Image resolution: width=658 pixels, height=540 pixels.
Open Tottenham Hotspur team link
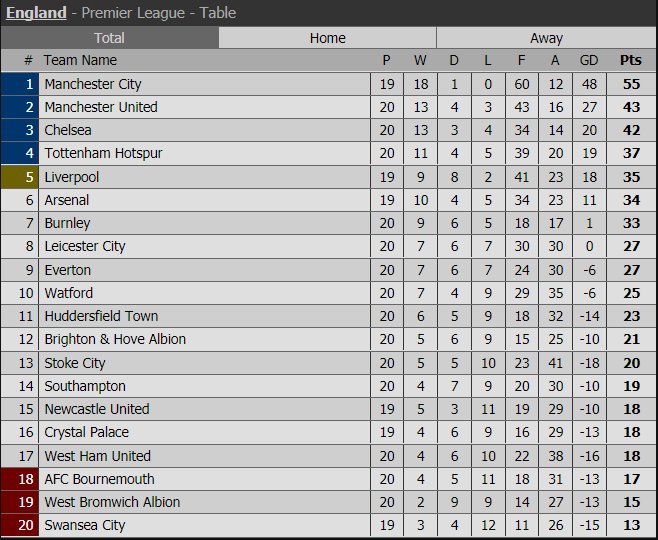coord(103,153)
